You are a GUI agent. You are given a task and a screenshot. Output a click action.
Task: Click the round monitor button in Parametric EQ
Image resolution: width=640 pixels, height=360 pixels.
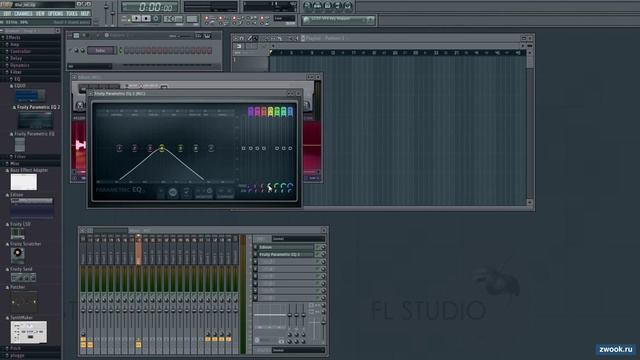(x=173, y=192)
